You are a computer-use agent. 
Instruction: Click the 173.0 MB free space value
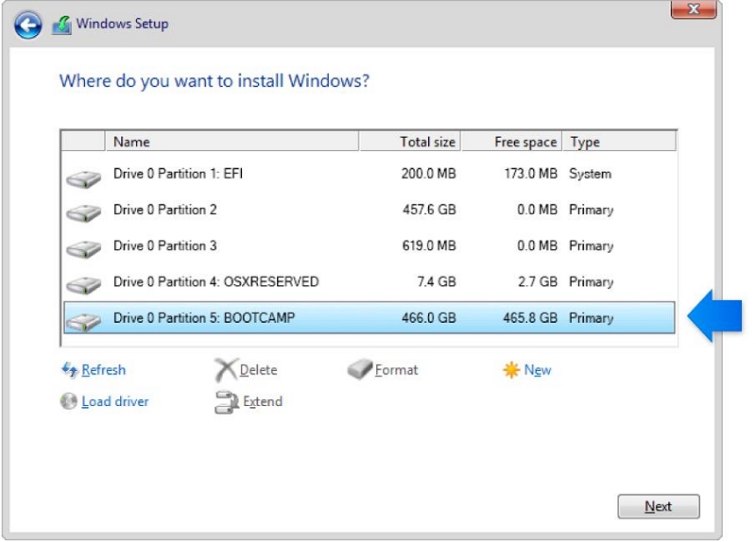(x=531, y=174)
